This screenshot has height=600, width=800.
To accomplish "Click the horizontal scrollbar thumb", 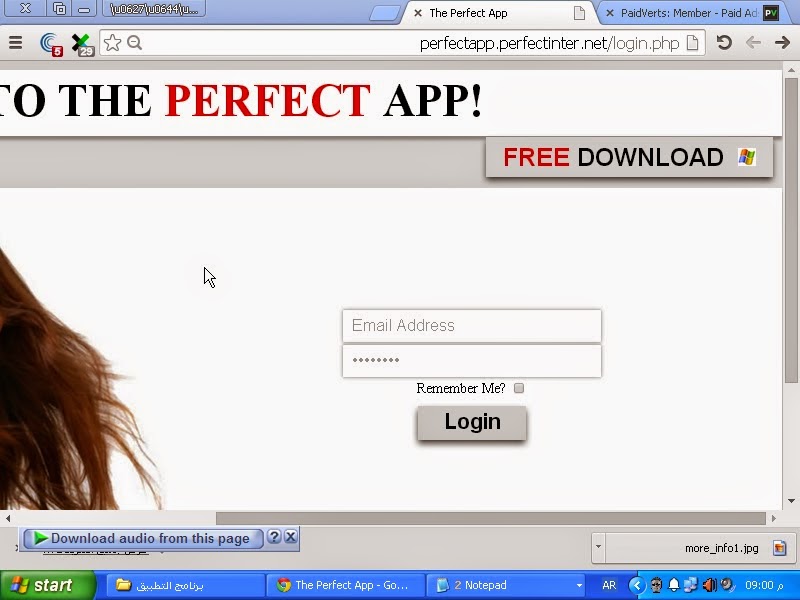I will click(491, 518).
